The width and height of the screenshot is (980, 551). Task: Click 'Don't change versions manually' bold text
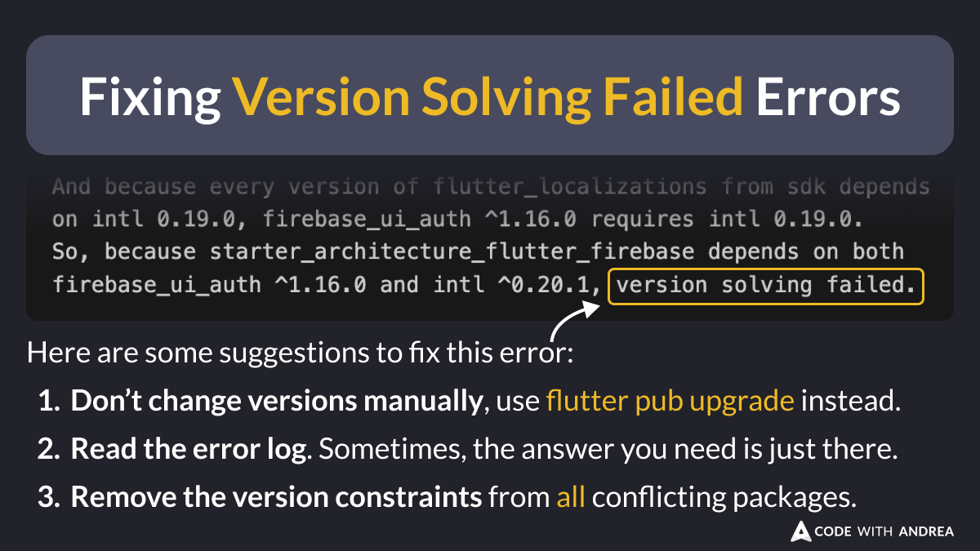click(274, 402)
